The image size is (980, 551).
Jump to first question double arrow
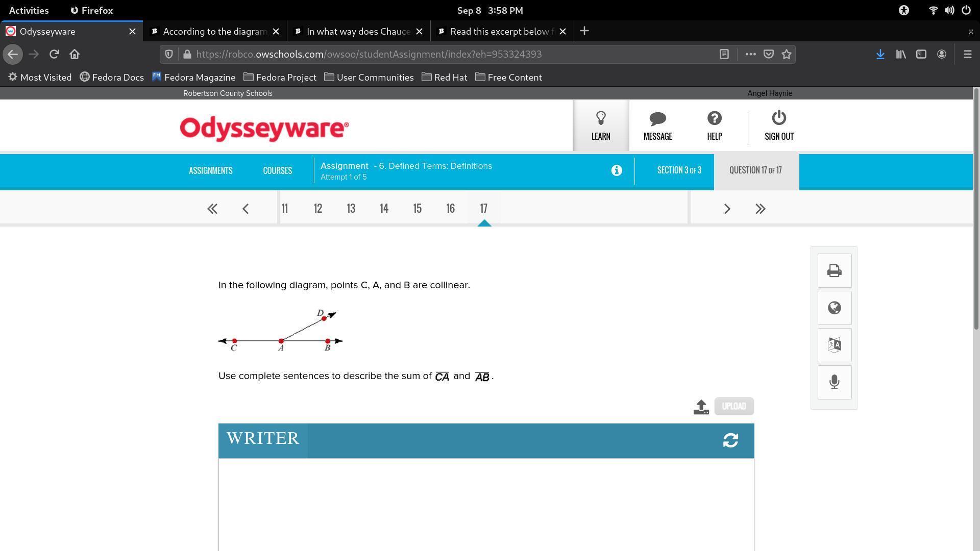(x=212, y=209)
